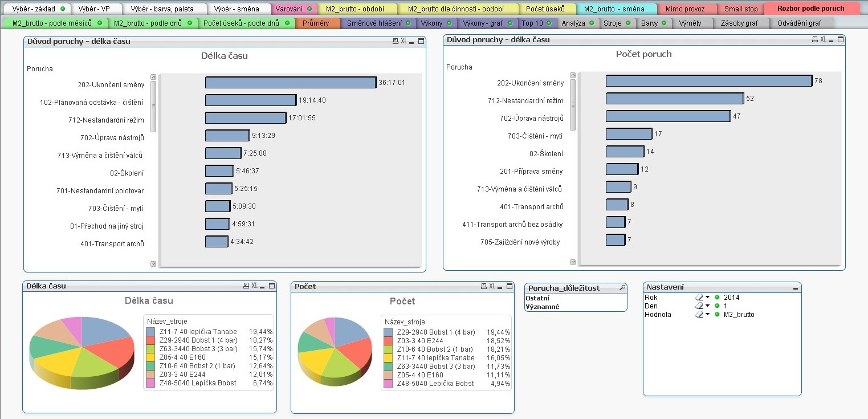Click the 712-Nestandardní režim bar in Počet poruch

point(675,99)
